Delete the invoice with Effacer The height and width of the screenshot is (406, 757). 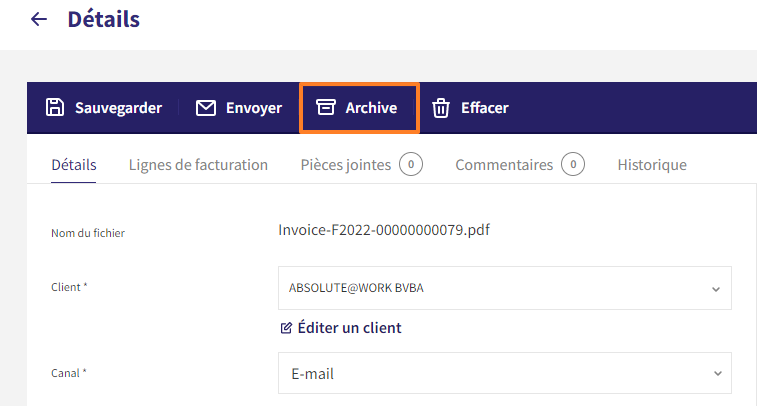click(x=485, y=108)
